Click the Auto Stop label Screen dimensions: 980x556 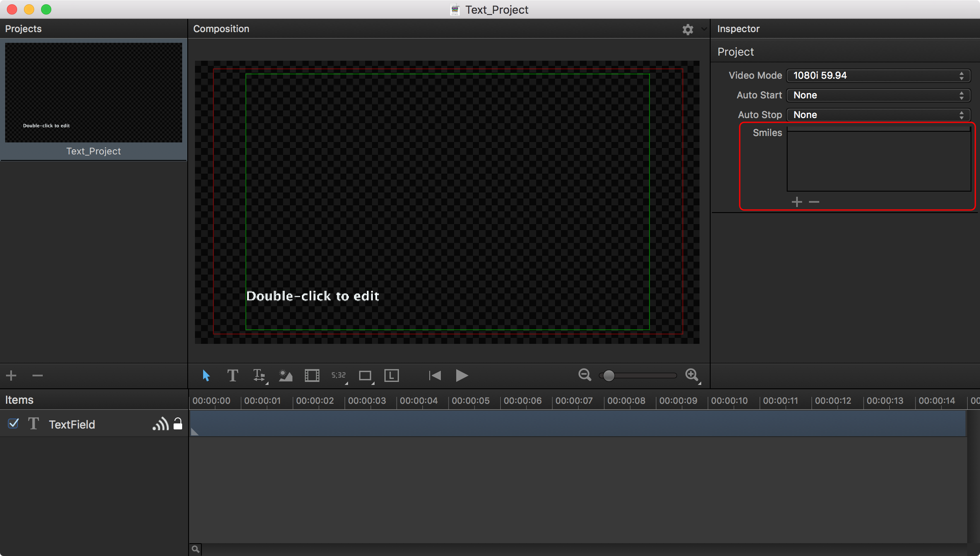760,115
